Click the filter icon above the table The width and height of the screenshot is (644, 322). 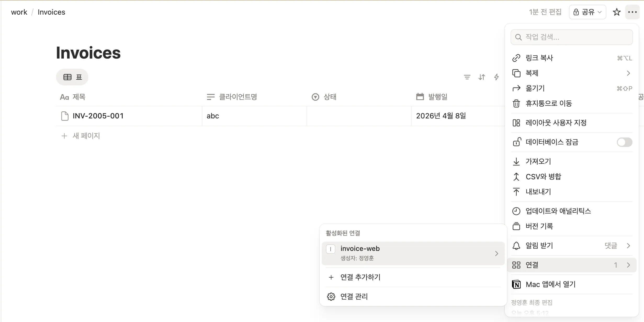click(x=467, y=77)
